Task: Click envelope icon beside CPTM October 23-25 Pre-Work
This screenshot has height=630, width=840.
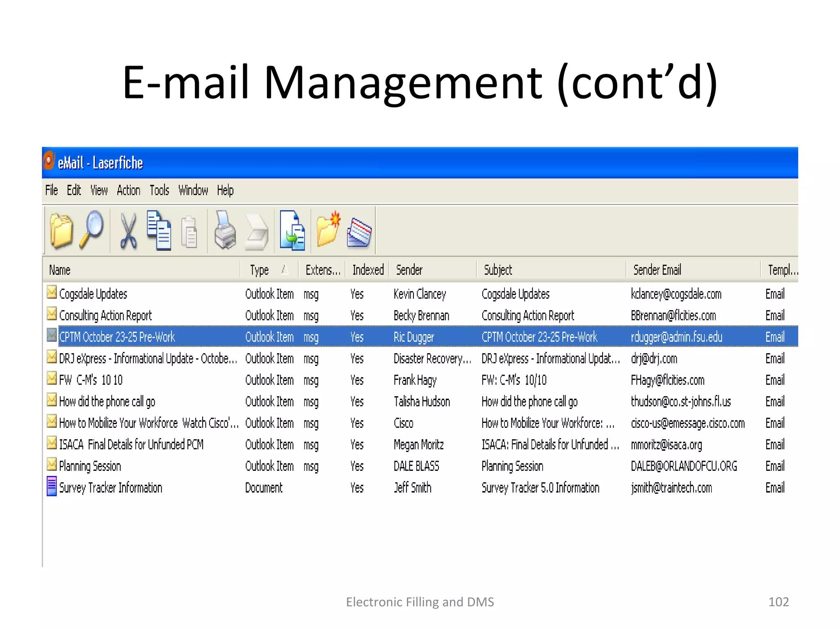Action: (x=52, y=335)
